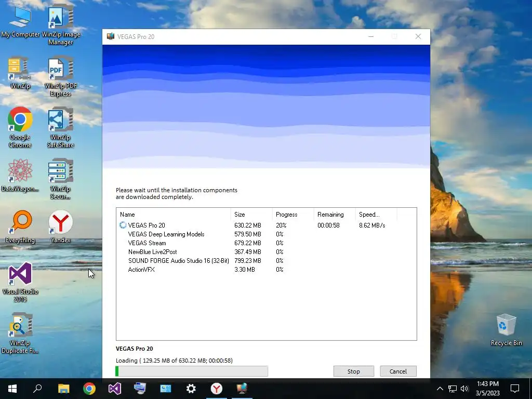The height and width of the screenshot is (399, 532).
Task: Open the Settings gear on taskbar
Action: (191, 389)
